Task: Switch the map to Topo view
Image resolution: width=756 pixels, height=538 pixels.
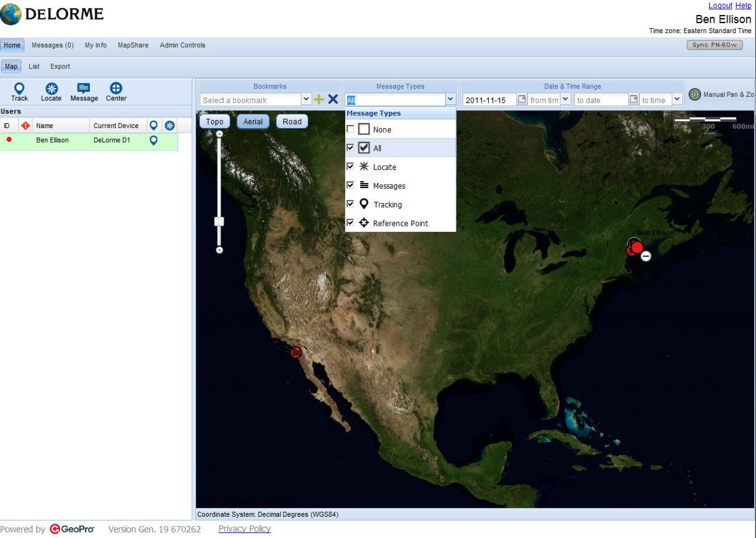Action: pyautogui.click(x=215, y=122)
